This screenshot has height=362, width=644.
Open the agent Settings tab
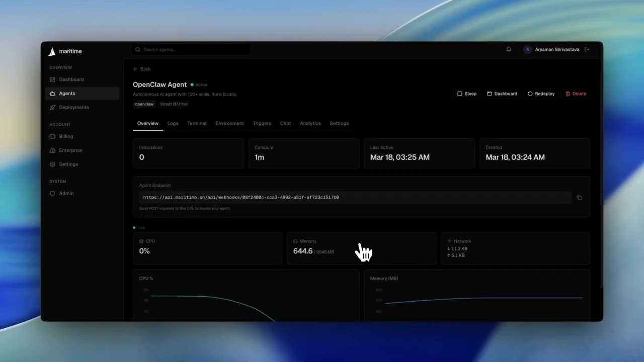coord(339,123)
